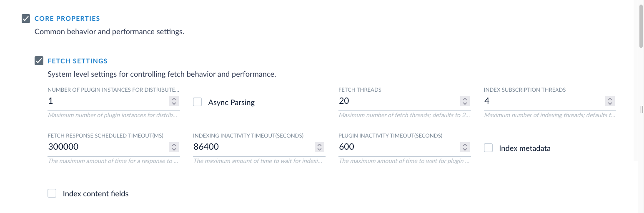This screenshot has height=213, width=644.
Task: Click the Number of Plugin Instances field
Action: point(108,101)
